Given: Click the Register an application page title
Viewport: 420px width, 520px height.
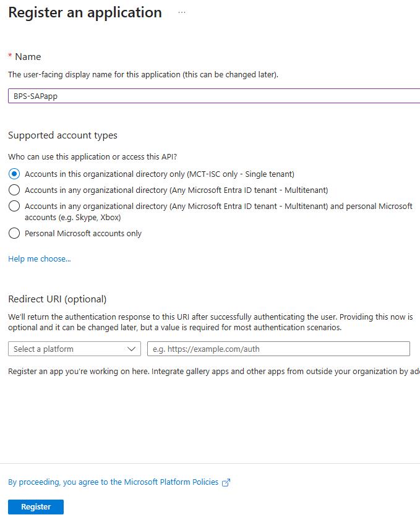Looking at the screenshot, I should click(85, 12).
